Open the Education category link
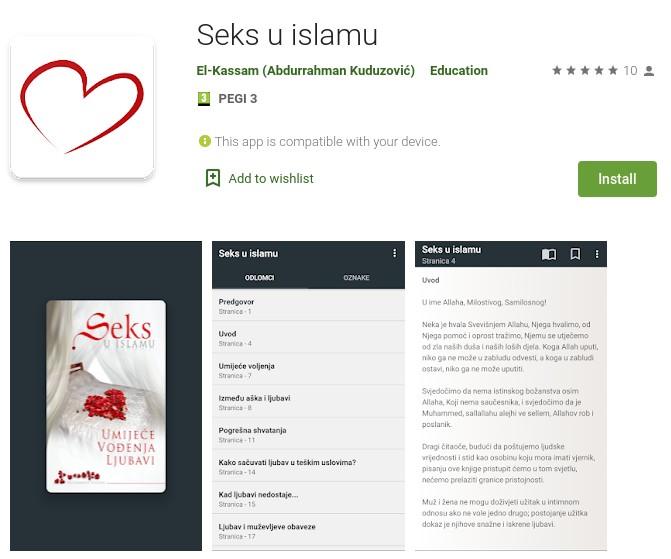The width and height of the screenshot is (671, 559). [x=459, y=71]
